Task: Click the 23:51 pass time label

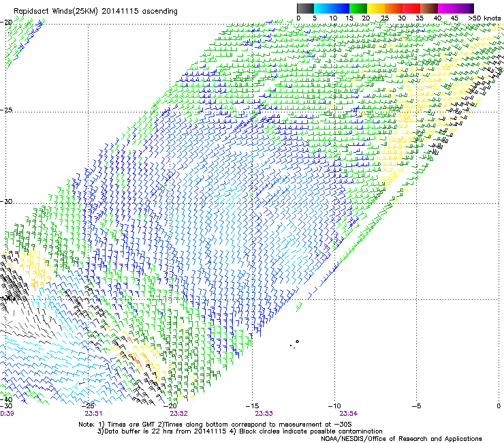Action: tap(93, 414)
